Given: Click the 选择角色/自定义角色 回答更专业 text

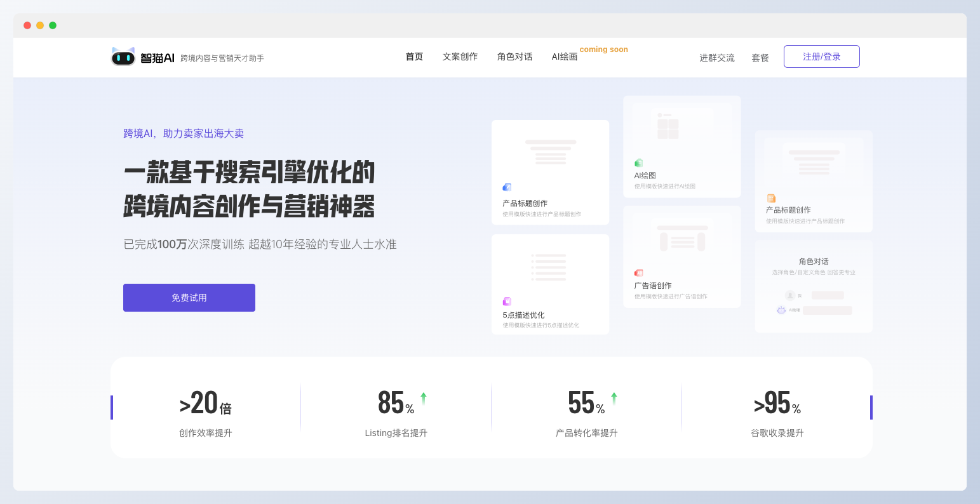Looking at the screenshot, I should (814, 272).
